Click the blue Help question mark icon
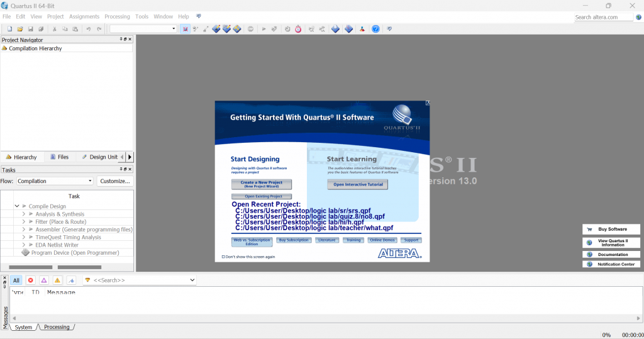This screenshot has width=644, height=339. pos(375,29)
